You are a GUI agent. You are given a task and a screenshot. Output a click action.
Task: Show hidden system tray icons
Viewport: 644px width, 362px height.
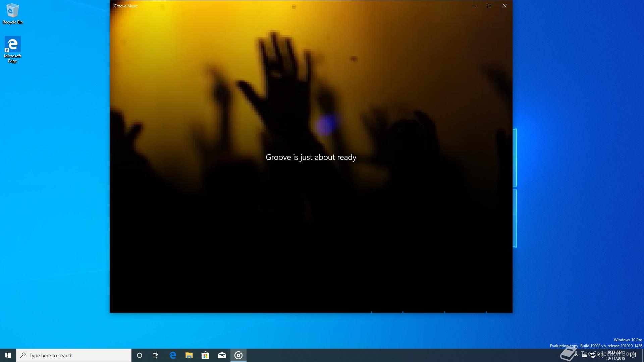[x=577, y=355]
